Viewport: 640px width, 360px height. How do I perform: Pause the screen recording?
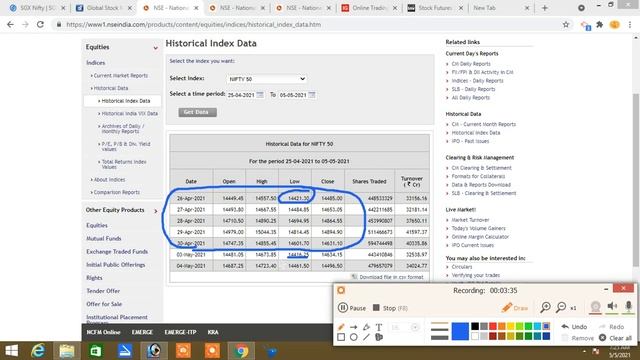tap(351, 308)
